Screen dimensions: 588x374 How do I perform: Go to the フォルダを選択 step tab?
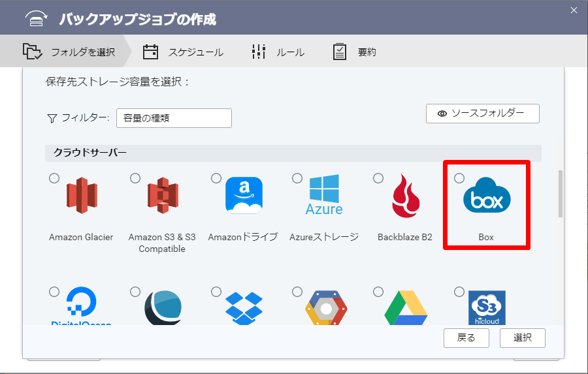[x=65, y=52]
